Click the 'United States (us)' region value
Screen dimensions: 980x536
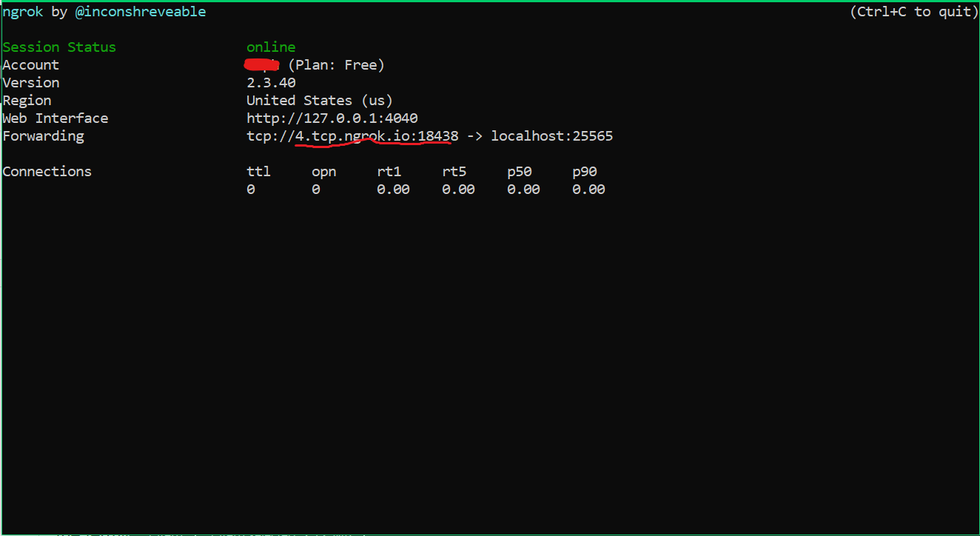point(320,101)
